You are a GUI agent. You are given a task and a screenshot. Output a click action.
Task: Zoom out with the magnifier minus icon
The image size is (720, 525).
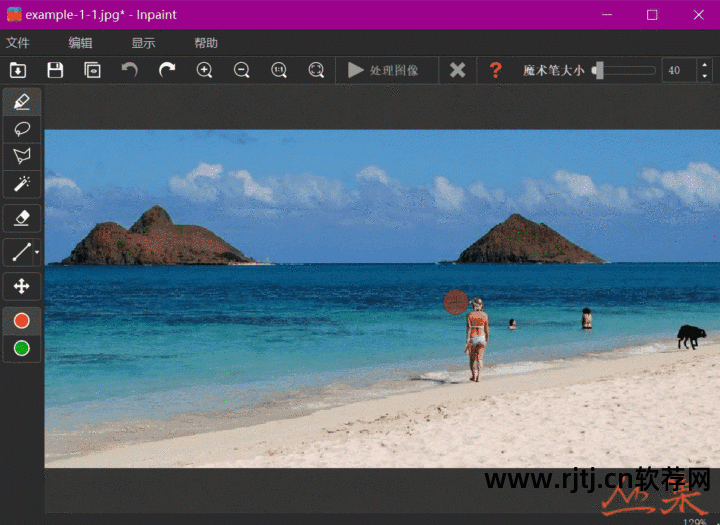click(242, 70)
